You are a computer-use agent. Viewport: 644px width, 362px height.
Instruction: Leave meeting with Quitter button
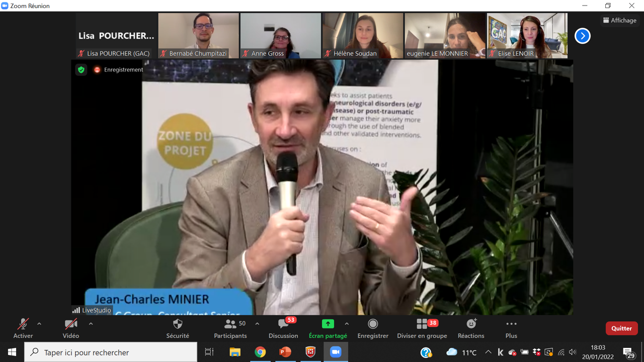tap(621, 328)
